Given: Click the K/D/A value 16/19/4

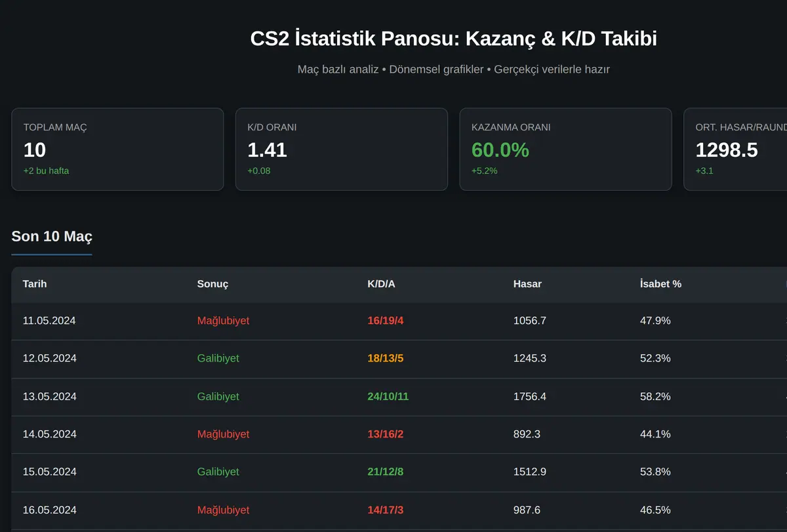Looking at the screenshot, I should tap(386, 321).
